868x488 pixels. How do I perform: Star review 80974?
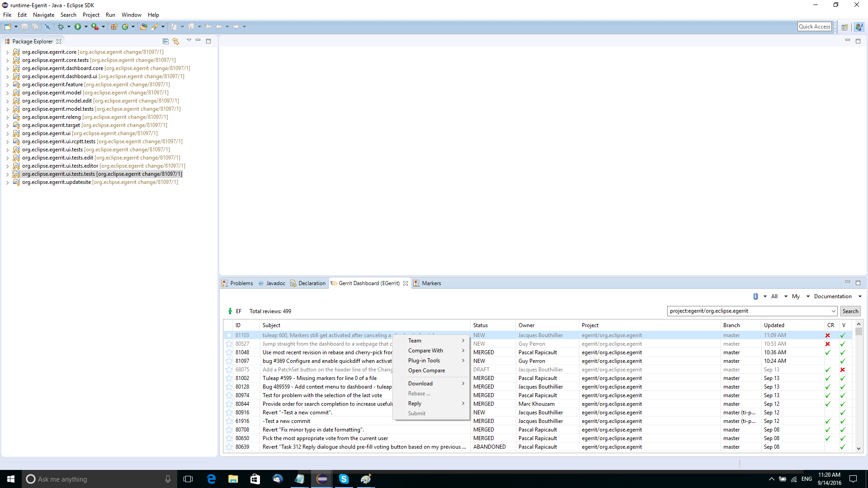coord(229,395)
